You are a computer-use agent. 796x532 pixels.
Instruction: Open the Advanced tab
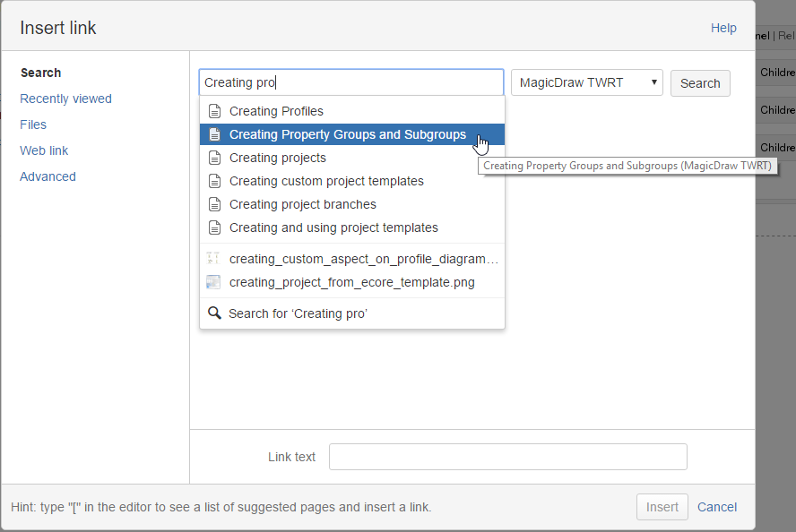(48, 176)
